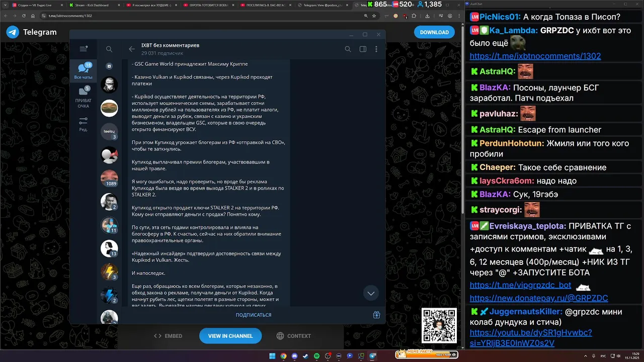Screen dimensions: 644x362
Task: Search within the IXBT channel
Action: tap(348, 49)
